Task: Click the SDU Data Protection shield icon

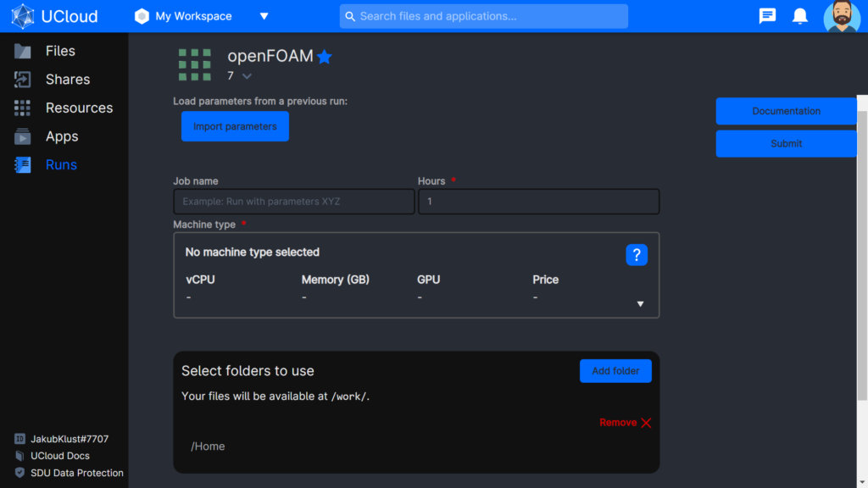Action: tap(19, 473)
